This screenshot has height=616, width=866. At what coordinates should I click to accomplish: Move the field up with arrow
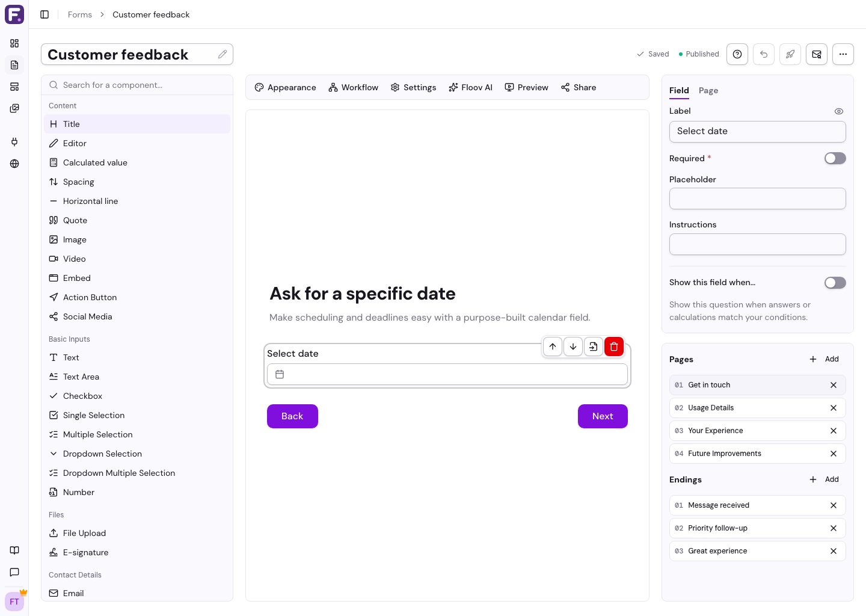click(553, 346)
